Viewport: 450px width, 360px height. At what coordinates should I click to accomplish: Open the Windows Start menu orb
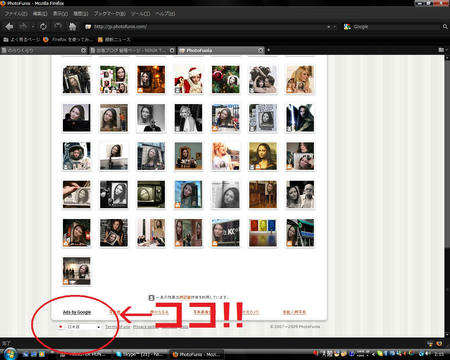(10, 353)
